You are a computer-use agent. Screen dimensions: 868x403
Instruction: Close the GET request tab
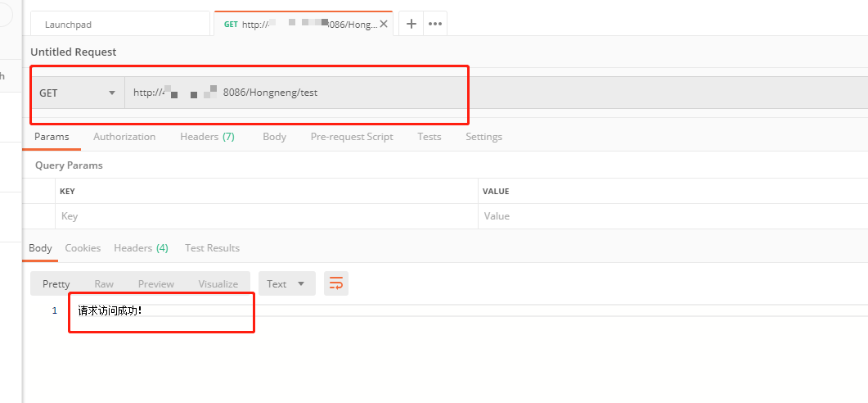tap(384, 25)
